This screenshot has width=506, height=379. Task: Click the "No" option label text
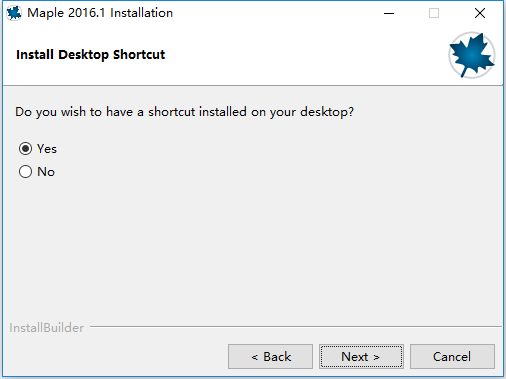46,172
